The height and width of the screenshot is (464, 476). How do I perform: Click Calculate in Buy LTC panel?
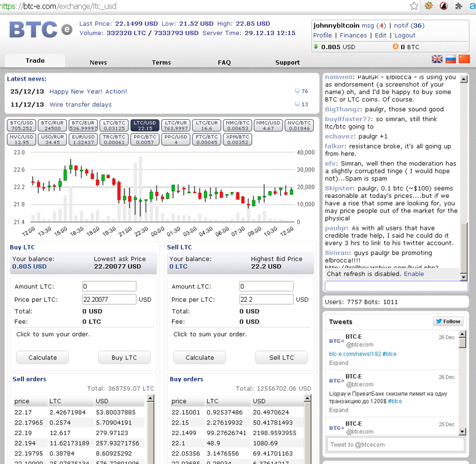coord(42,358)
